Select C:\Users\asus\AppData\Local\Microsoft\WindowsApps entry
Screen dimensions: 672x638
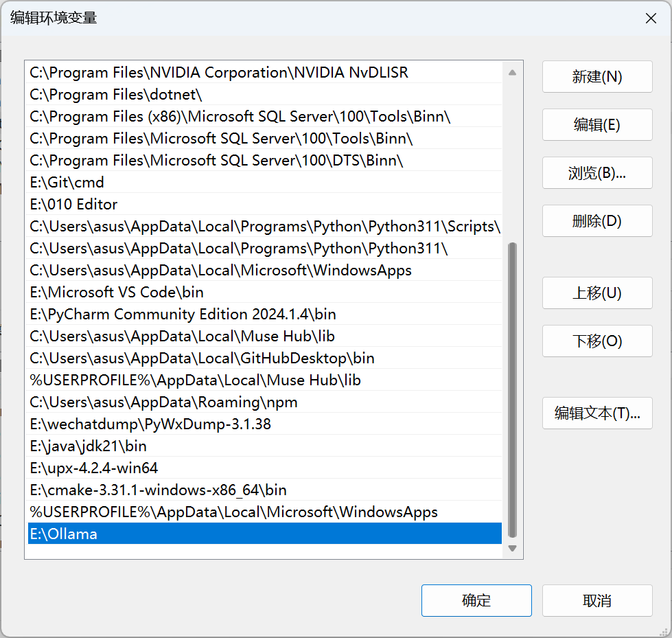tap(265, 270)
